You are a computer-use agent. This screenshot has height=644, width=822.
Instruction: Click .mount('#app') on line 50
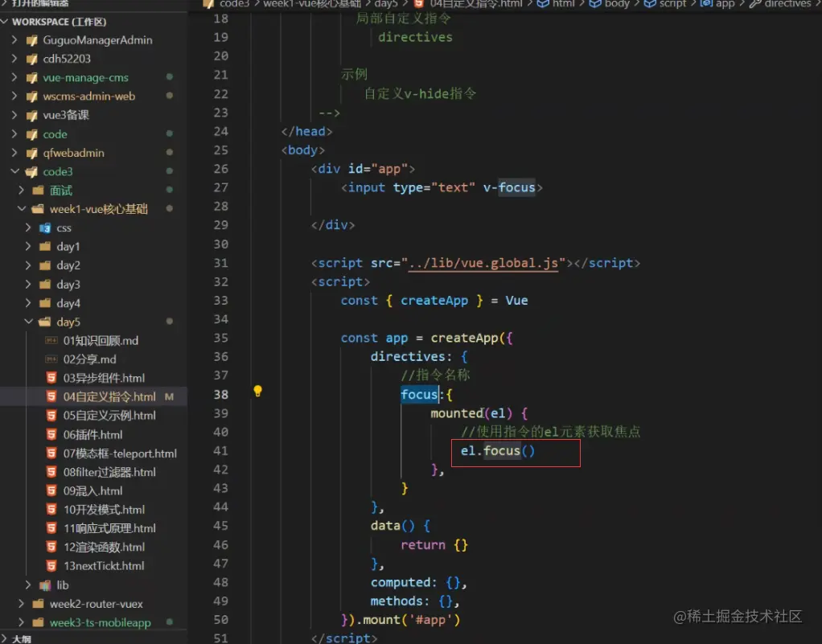[409, 620]
